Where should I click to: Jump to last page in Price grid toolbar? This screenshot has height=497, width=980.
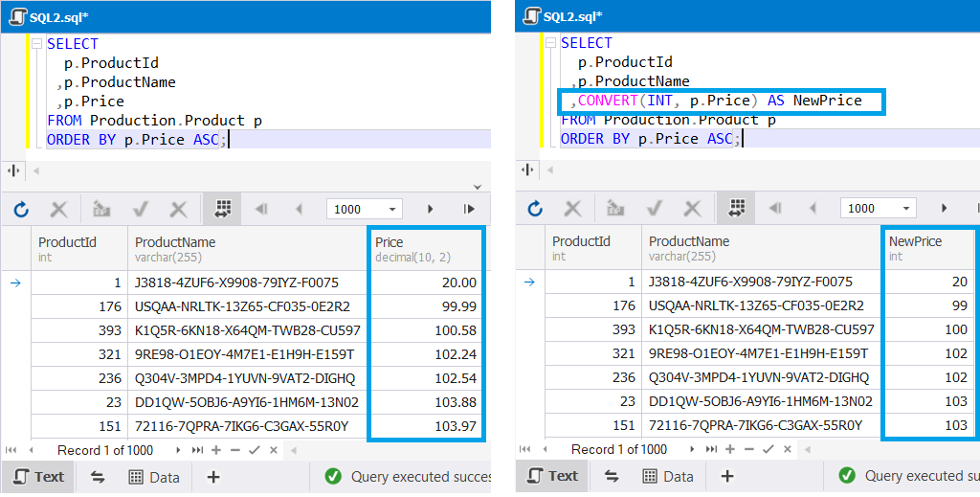point(469,210)
